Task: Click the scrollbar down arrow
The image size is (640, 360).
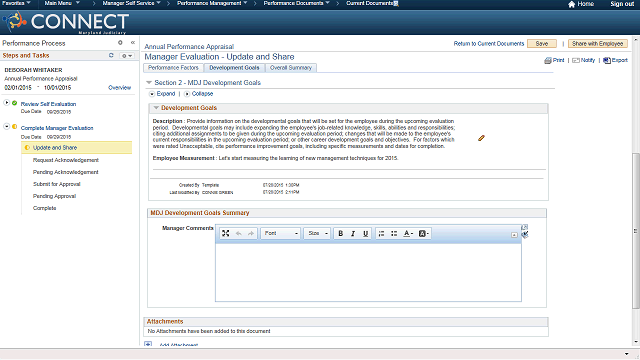Action: (636, 342)
